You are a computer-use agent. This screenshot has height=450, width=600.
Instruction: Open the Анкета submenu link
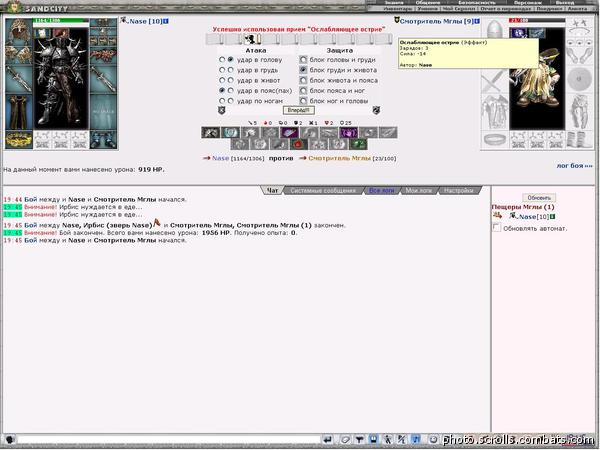tap(577, 8)
